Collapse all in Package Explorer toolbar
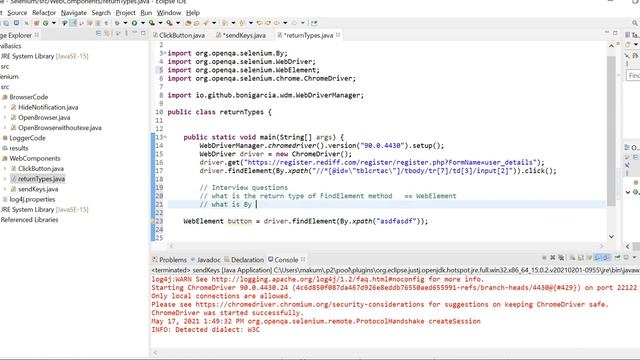This screenshot has width=640, height=360. tap(98, 34)
